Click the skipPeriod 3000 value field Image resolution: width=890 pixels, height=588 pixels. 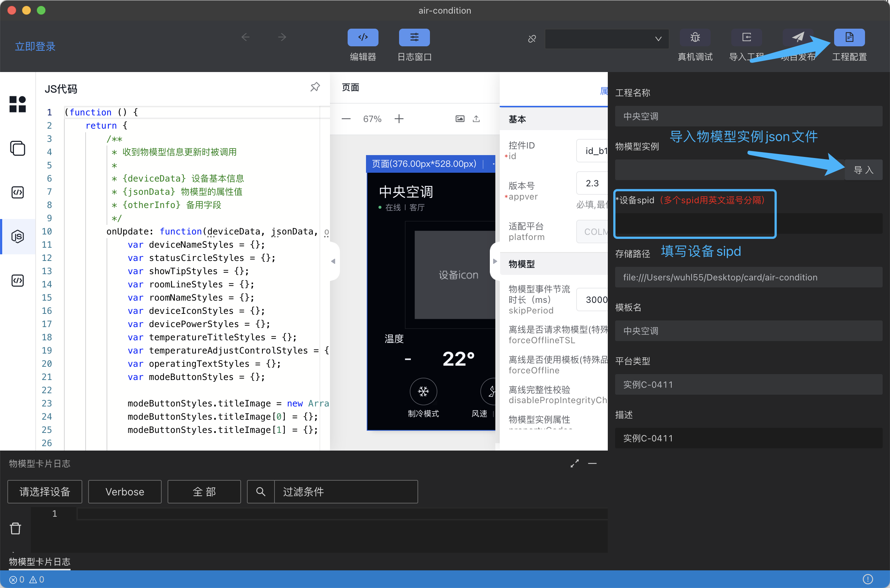[592, 300]
